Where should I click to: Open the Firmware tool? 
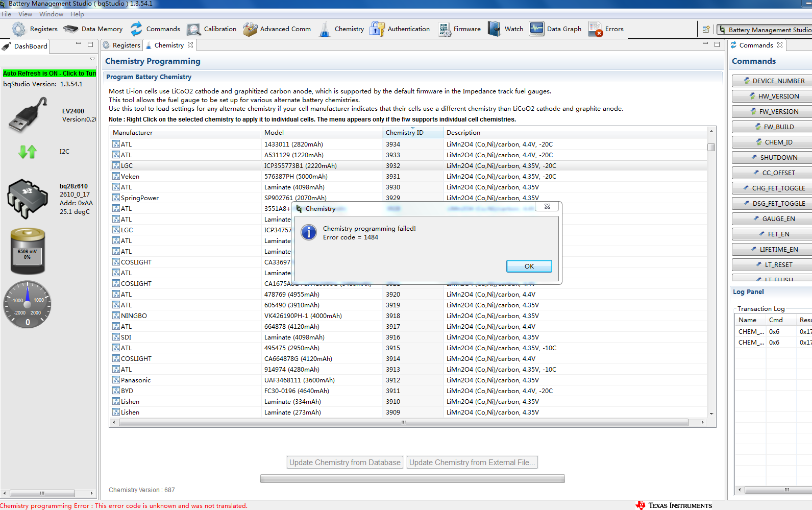point(459,29)
